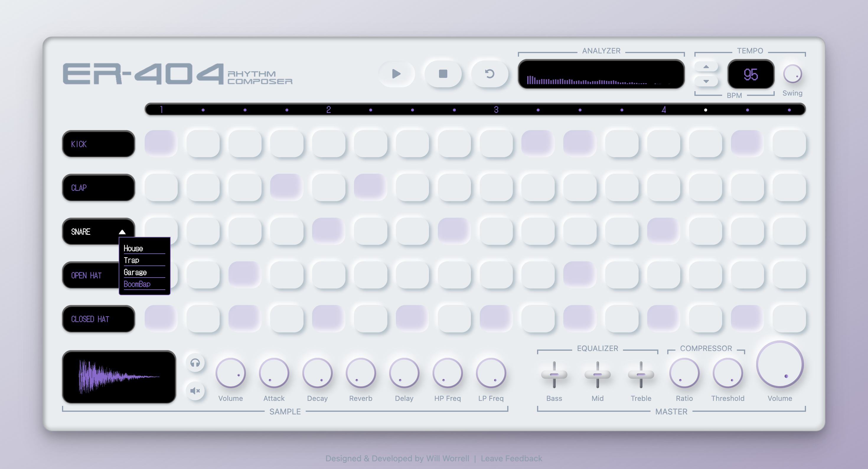868x469 pixels.
Task: Click the headphones preview icon
Action: point(195,363)
